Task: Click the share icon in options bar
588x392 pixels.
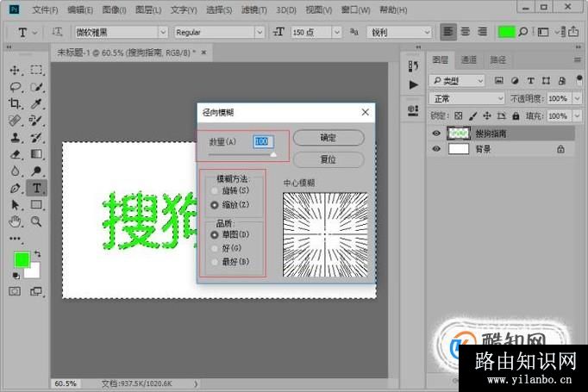Action: (573, 32)
